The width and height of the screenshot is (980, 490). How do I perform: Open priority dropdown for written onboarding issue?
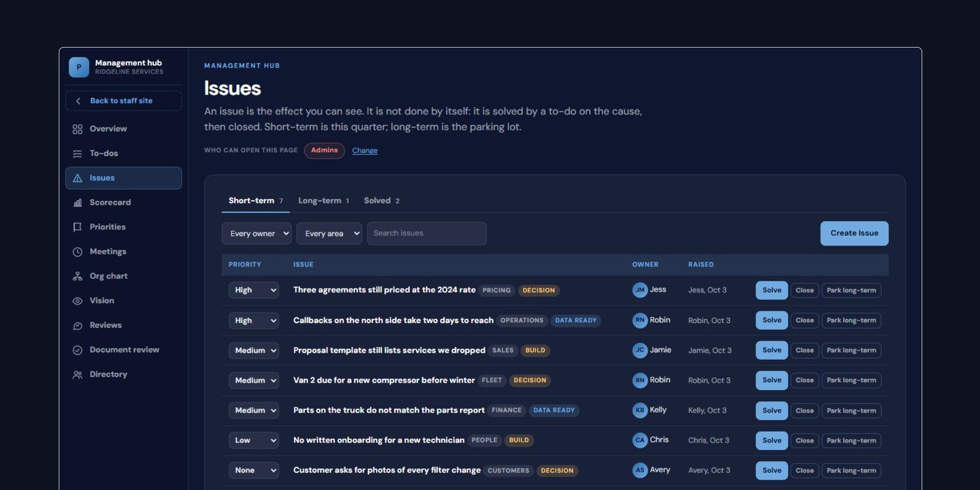254,440
